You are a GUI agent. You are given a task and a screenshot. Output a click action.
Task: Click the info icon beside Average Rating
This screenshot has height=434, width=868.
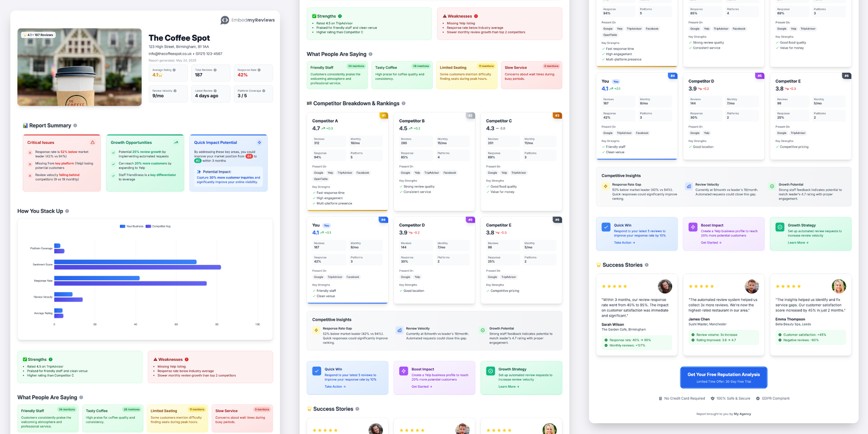click(174, 70)
